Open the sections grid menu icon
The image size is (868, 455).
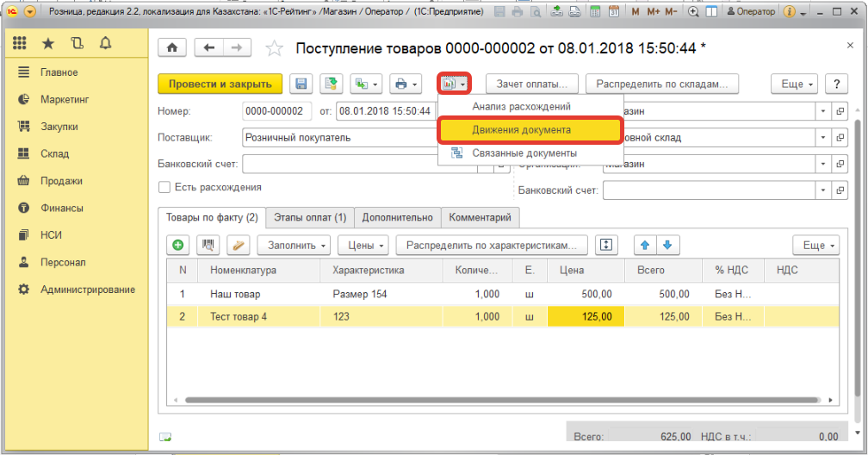20,43
